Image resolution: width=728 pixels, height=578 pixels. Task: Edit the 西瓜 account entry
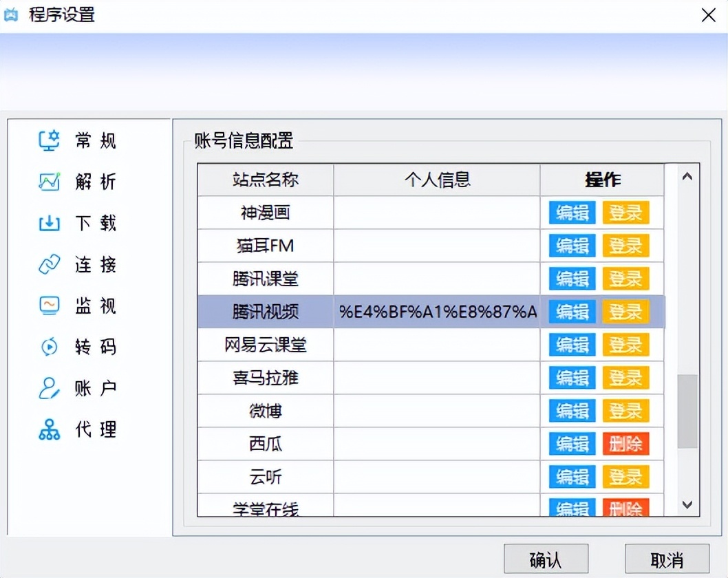tap(572, 444)
